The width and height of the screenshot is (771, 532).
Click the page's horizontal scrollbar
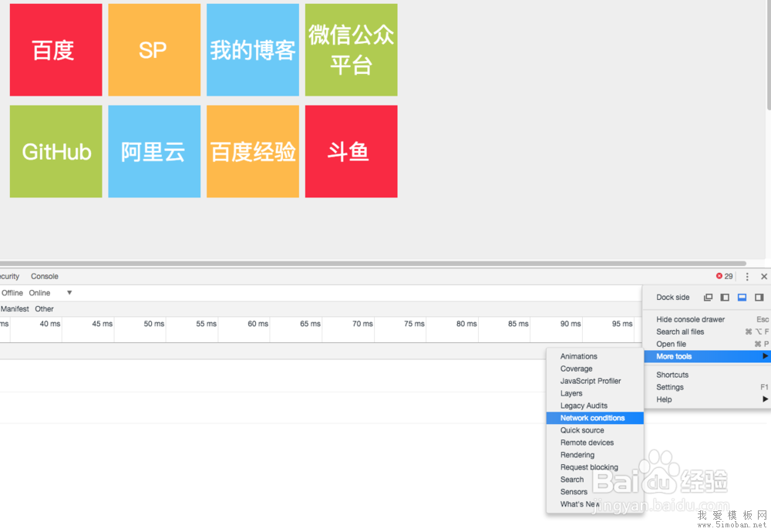(x=372, y=264)
